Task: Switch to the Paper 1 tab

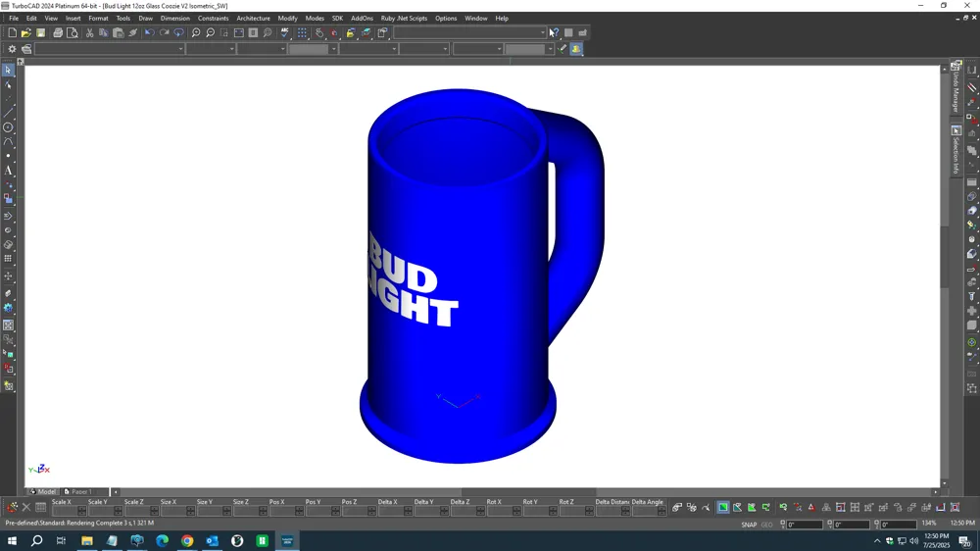Action: [81, 491]
